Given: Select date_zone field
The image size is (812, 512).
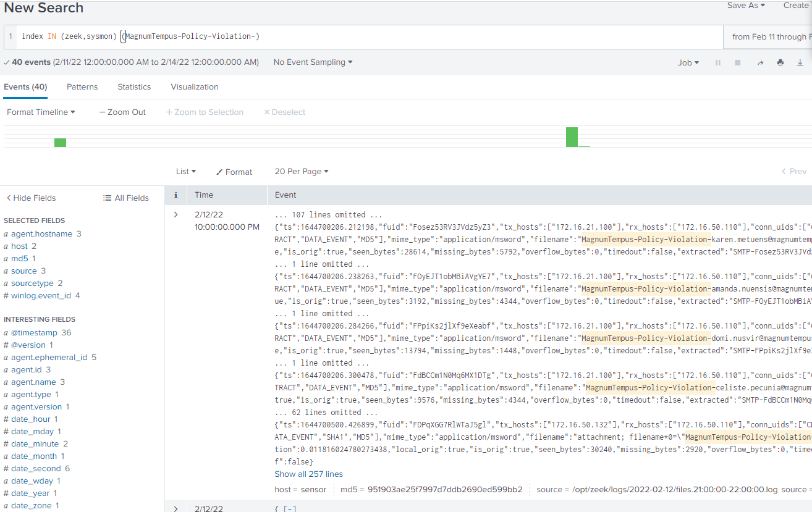Looking at the screenshot, I should [x=32, y=506].
